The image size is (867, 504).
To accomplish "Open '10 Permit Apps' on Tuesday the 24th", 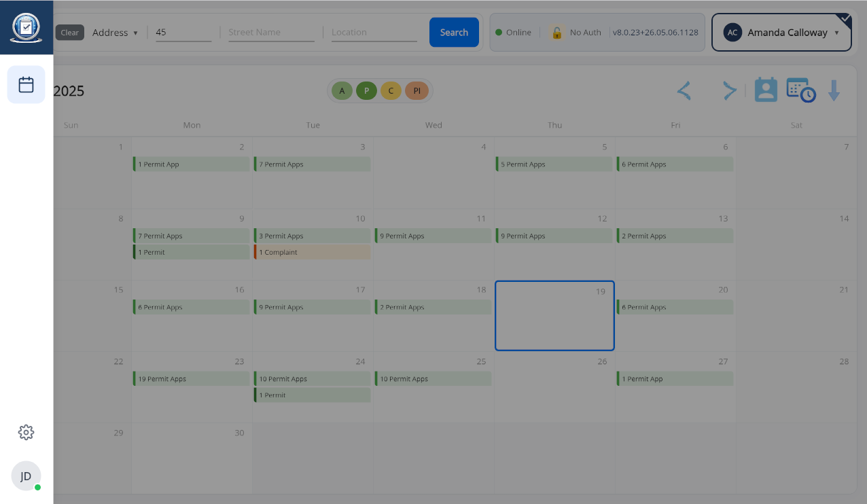I will point(312,379).
